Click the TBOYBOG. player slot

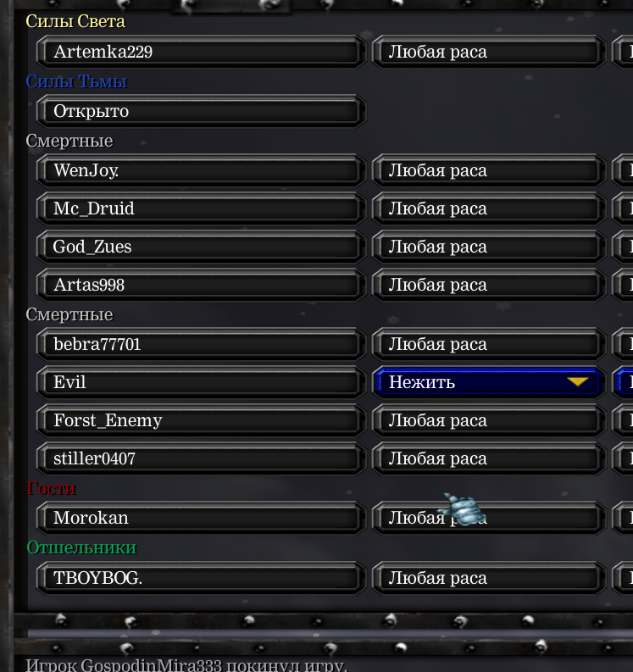coord(202,578)
